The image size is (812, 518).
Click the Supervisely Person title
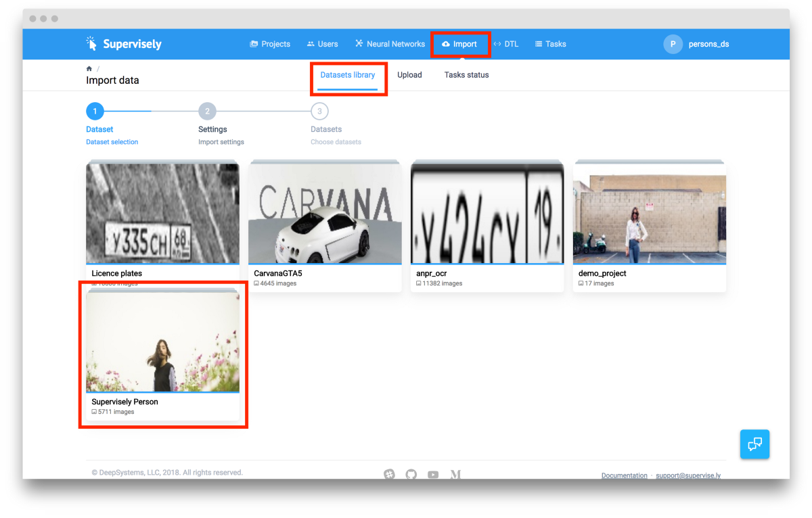pos(125,402)
